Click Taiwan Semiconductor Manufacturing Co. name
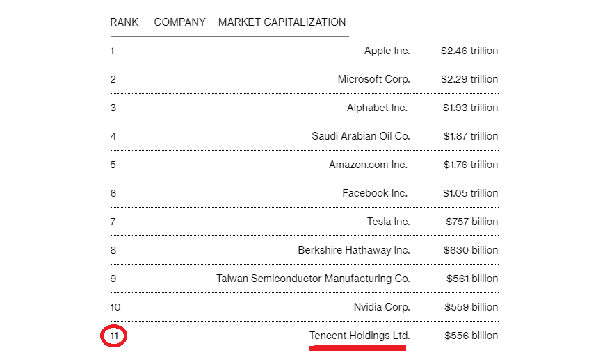The image size is (589, 364). [313, 279]
